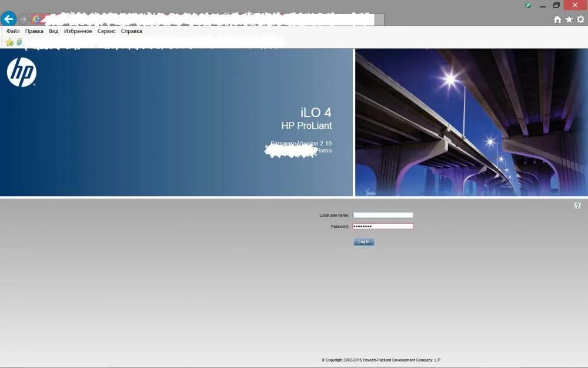This screenshot has width=588, height=368.
Task: Click the green key icon in title bar
Action: (528, 5)
